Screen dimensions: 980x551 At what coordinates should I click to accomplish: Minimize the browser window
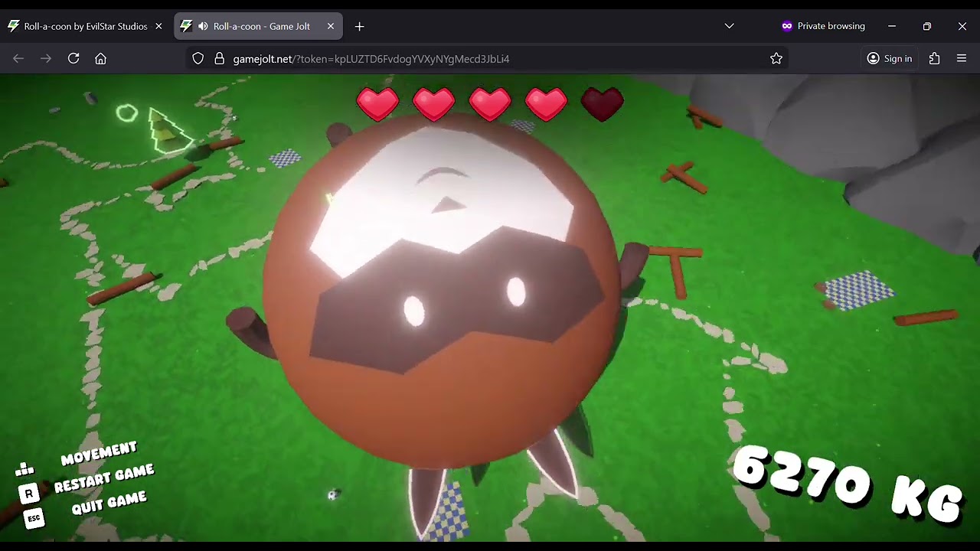(x=892, y=26)
